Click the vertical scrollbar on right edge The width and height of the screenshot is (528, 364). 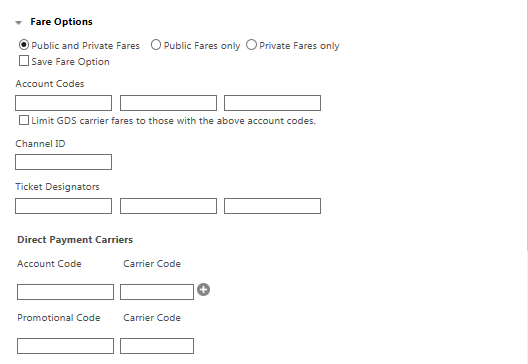click(x=527, y=125)
